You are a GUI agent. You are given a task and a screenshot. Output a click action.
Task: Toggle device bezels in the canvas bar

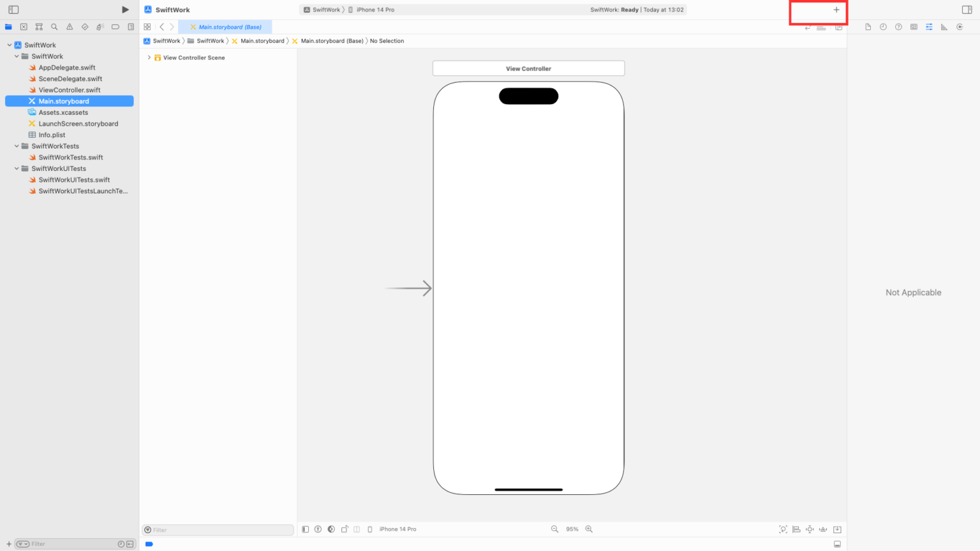click(370, 529)
